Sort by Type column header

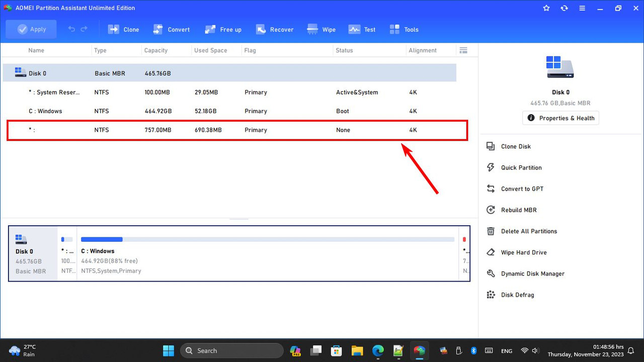pos(100,50)
